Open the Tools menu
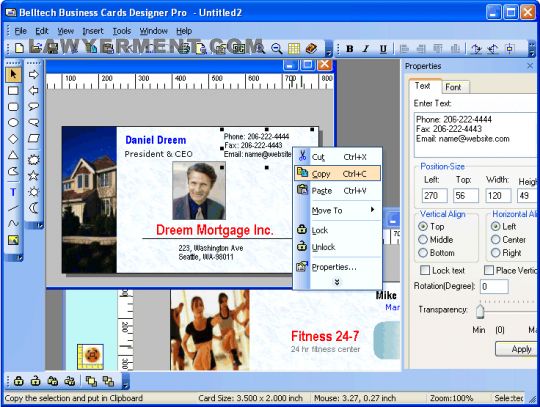This screenshot has width=540, height=407. tap(122, 31)
